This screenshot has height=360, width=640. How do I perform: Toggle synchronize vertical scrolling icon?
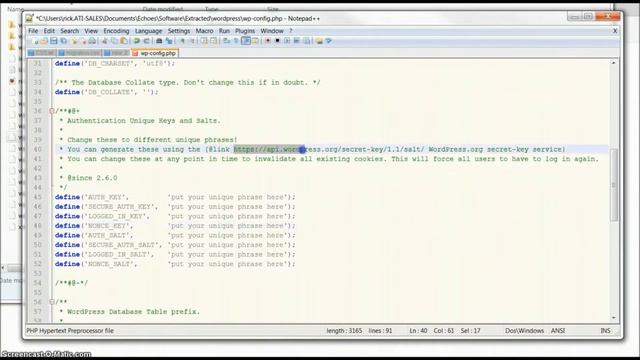(204, 41)
